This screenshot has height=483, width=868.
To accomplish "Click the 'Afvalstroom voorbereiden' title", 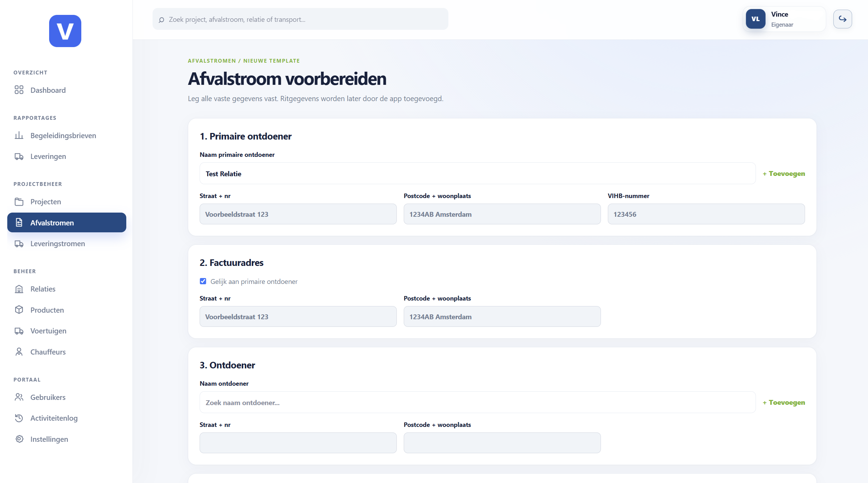I will [287, 79].
